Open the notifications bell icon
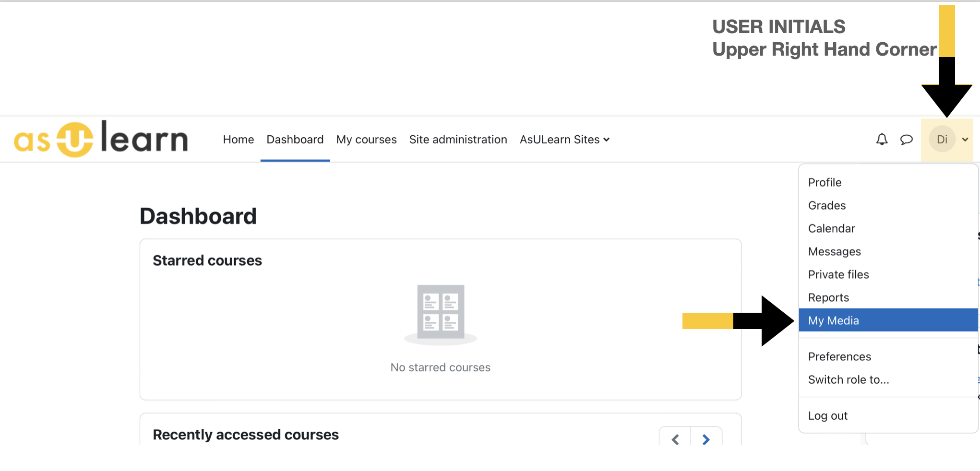Image resolution: width=980 pixels, height=471 pixels. 882,140
